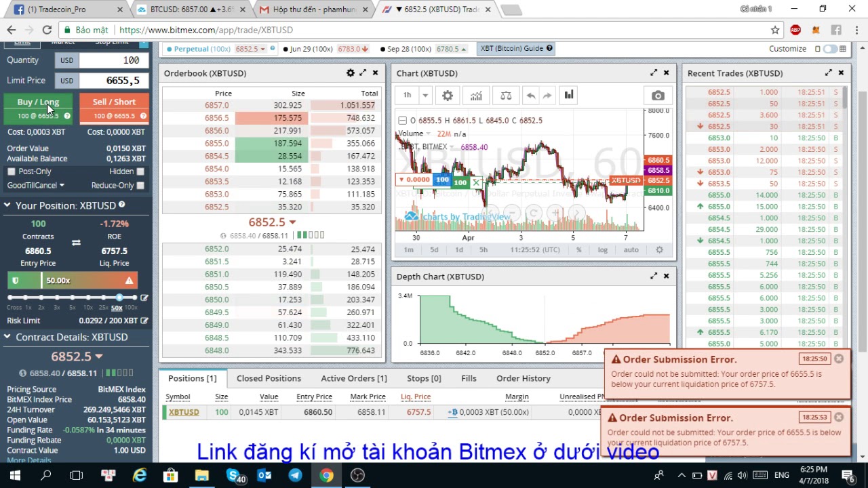Open Orderbook settings gear
This screenshot has height=488, width=868.
click(351, 73)
